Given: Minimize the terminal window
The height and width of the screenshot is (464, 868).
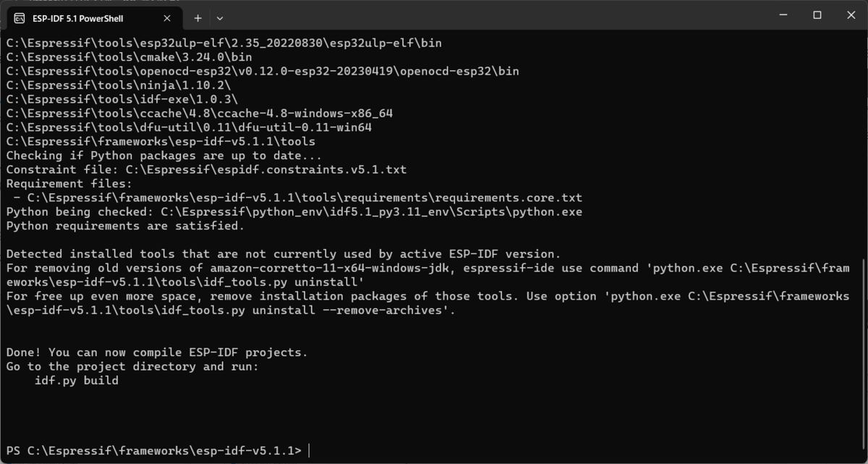Looking at the screenshot, I should 783,15.
